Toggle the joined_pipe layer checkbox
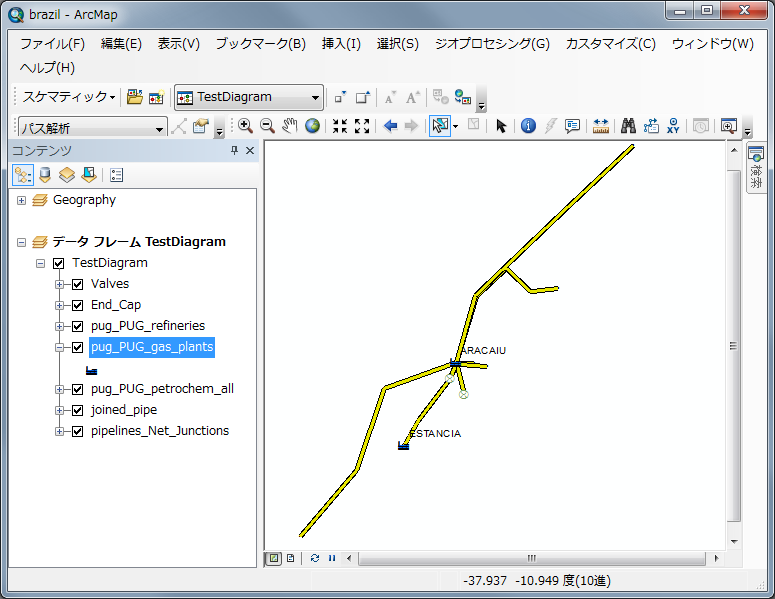The height and width of the screenshot is (599, 775). 77,410
